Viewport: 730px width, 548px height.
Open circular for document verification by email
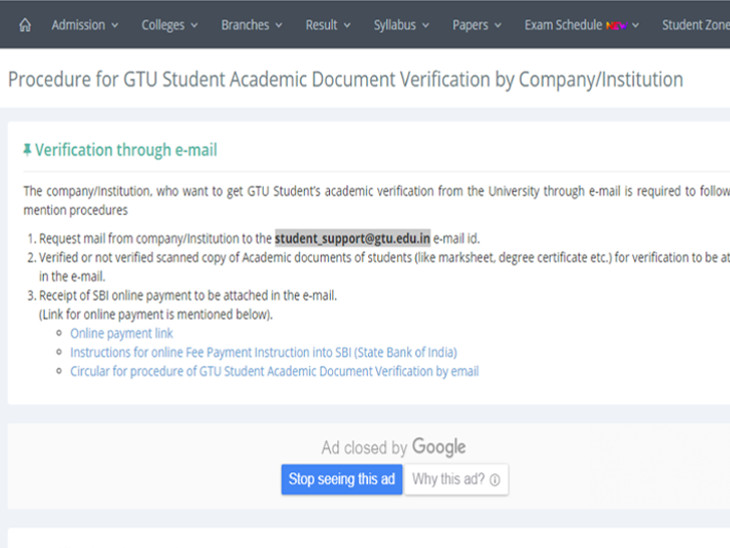pyautogui.click(x=274, y=371)
